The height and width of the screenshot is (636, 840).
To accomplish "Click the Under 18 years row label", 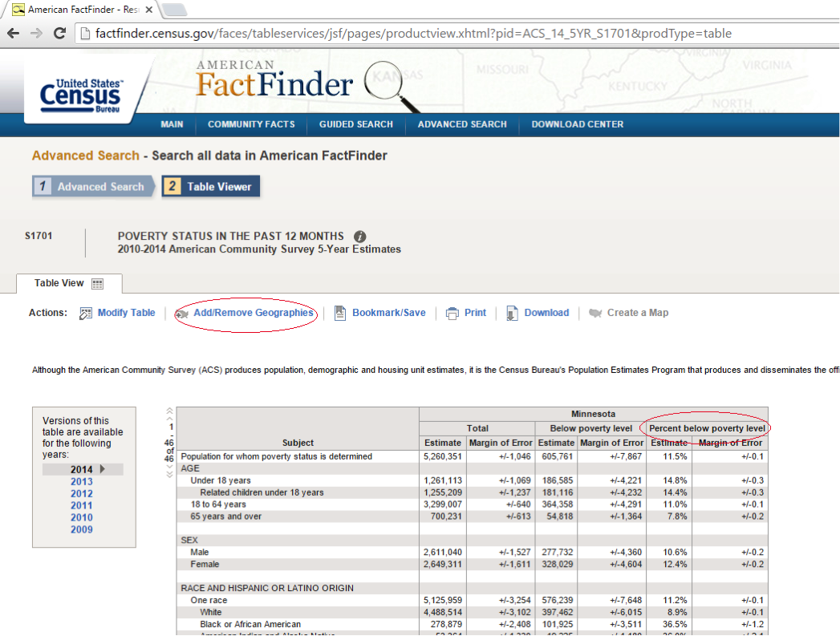I will [221, 480].
